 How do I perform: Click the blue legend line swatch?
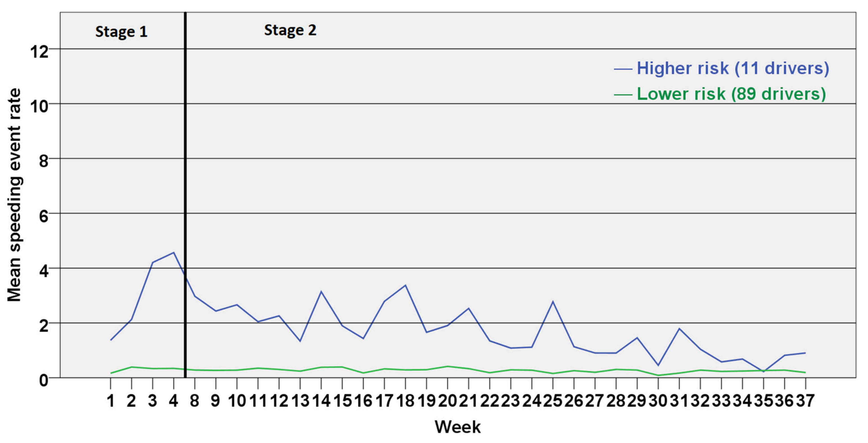click(x=623, y=69)
